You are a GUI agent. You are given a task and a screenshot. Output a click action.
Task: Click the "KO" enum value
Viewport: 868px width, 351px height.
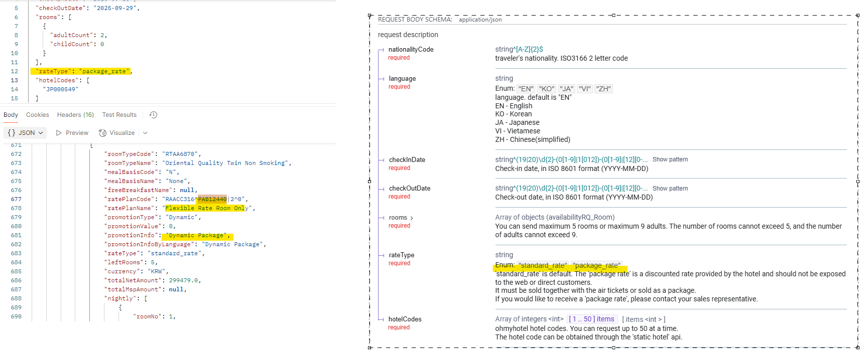547,89
